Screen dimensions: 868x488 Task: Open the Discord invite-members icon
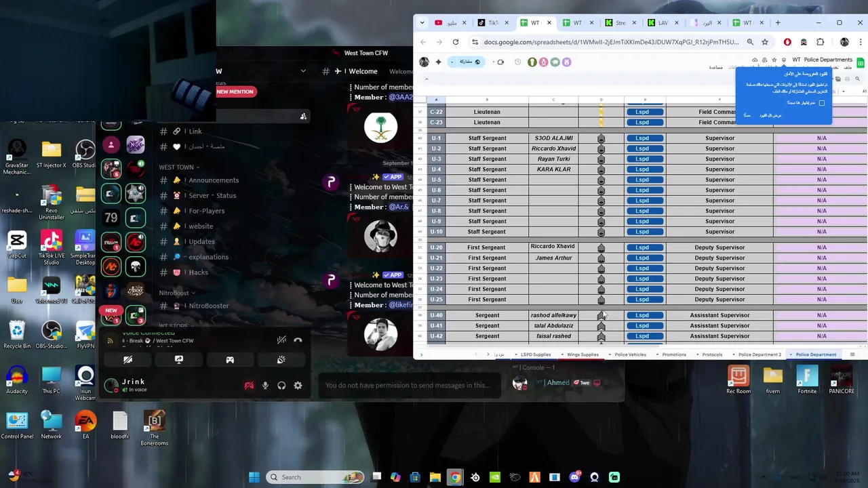[303, 117]
